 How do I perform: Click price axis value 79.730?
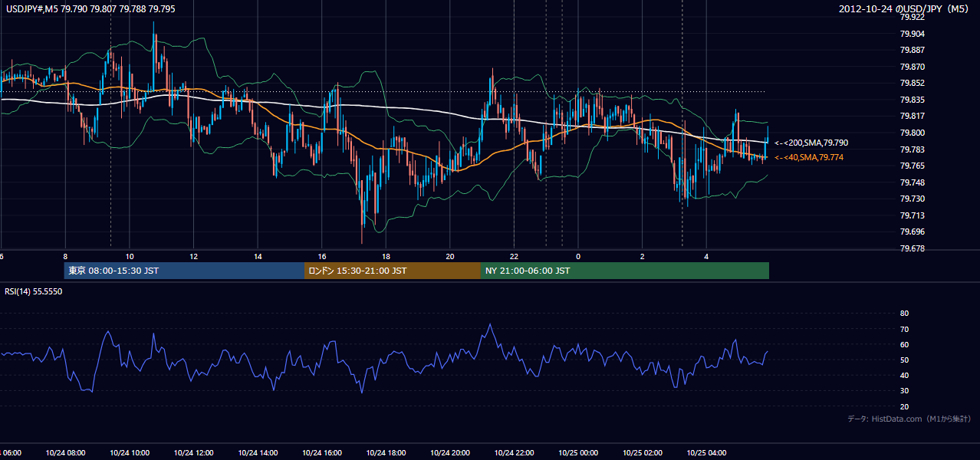(x=912, y=199)
